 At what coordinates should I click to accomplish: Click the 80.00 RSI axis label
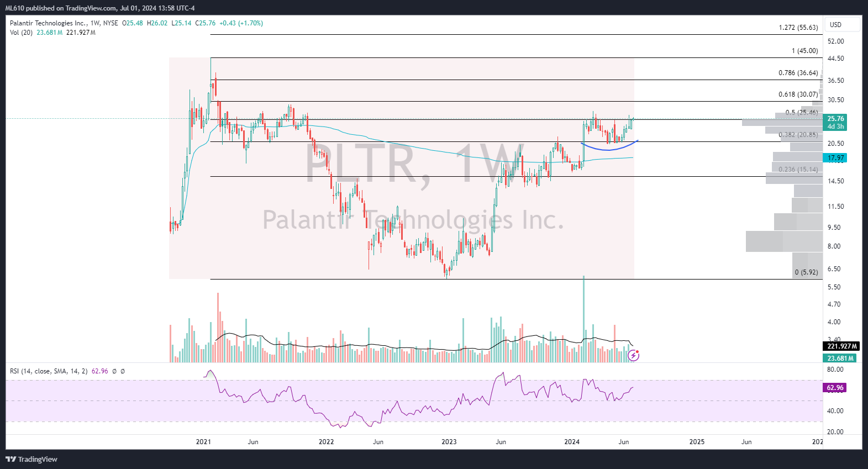pyautogui.click(x=835, y=370)
